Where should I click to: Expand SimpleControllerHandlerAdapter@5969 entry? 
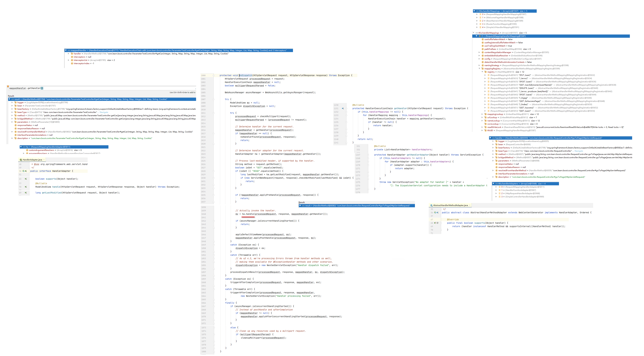coord(496,197)
